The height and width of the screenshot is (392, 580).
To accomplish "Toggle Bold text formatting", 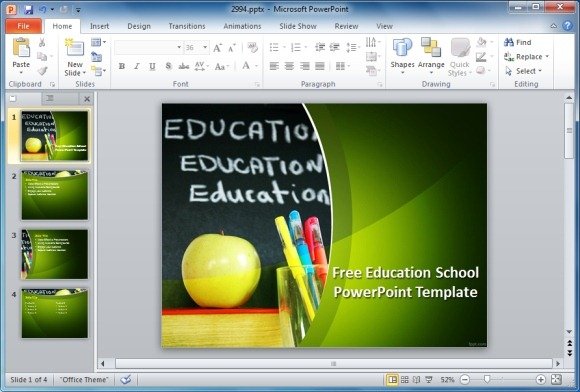I will tap(121, 66).
